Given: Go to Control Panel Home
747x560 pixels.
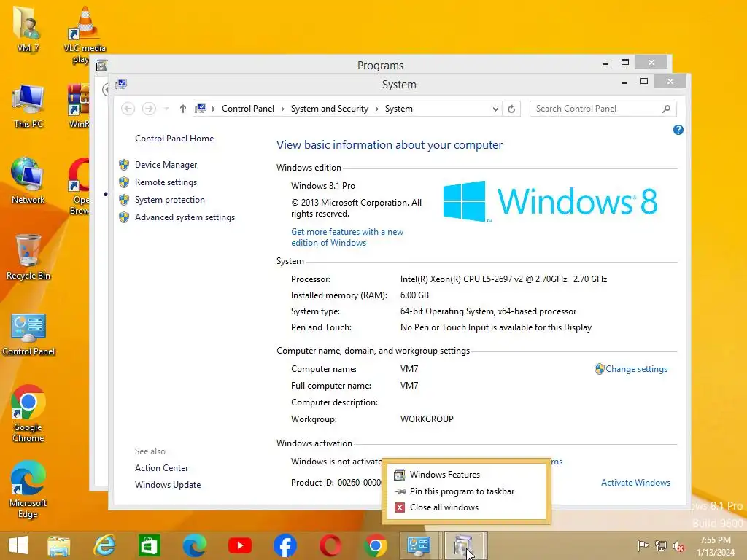Looking at the screenshot, I should click(x=174, y=139).
